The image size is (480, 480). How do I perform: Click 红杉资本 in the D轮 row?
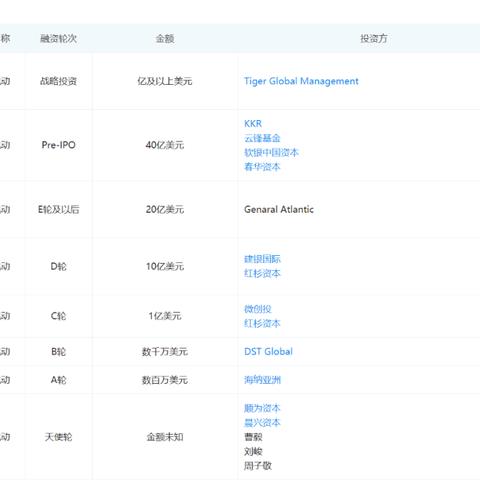262,273
